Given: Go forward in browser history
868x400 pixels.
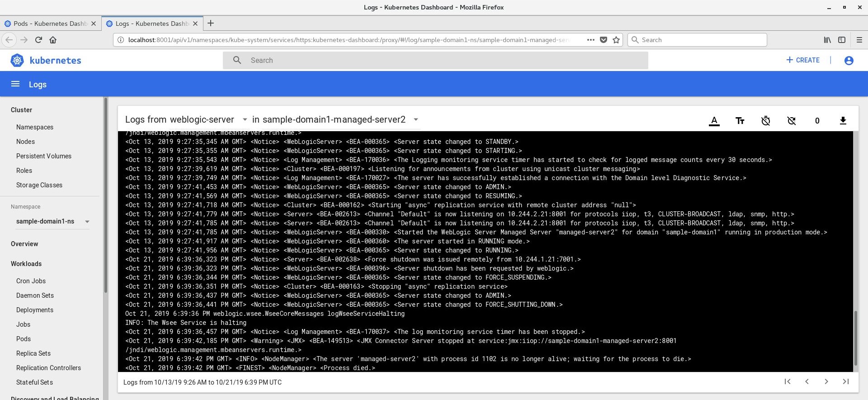Looking at the screenshot, I should 24,40.
